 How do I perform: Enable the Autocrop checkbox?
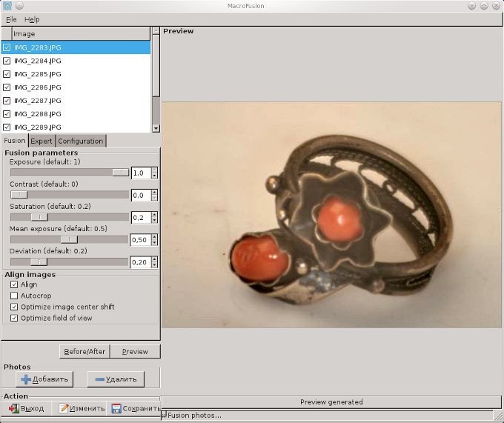14,296
